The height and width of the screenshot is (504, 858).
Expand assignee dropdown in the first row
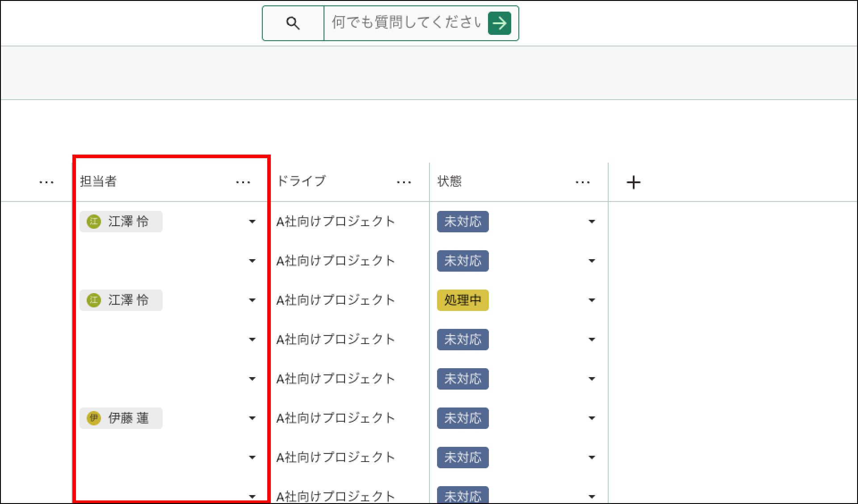tap(252, 222)
